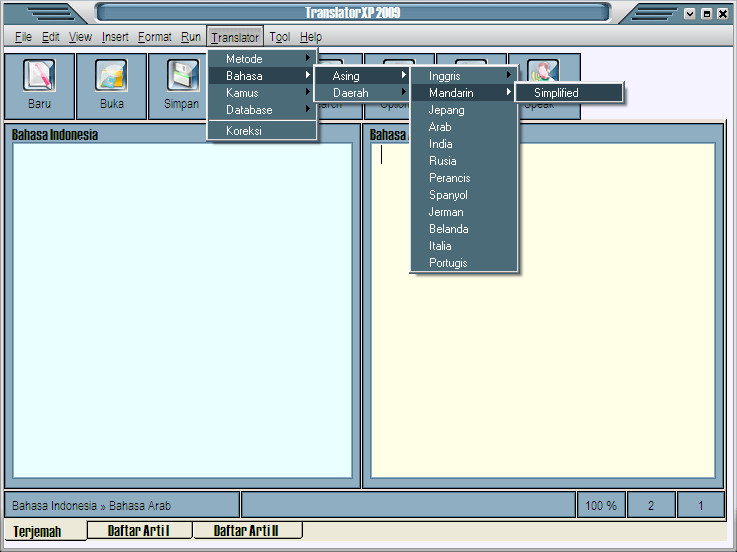Close the TranslatorXP 2009 window
The width and height of the screenshot is (737, 552).
[x=723, y=14]
